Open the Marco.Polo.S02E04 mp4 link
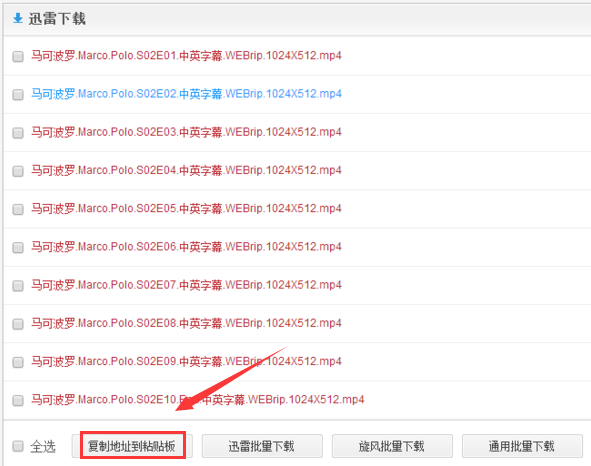This screenshot has height=466, width=591. (186, 170)
